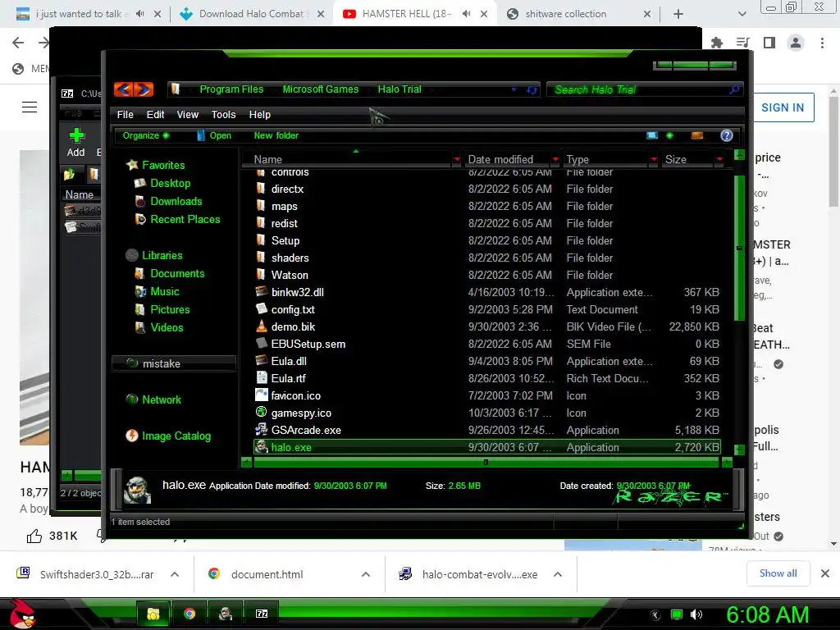Expand the Swiftshader rar download options
The image size is (840, 630).
(175, 574)
